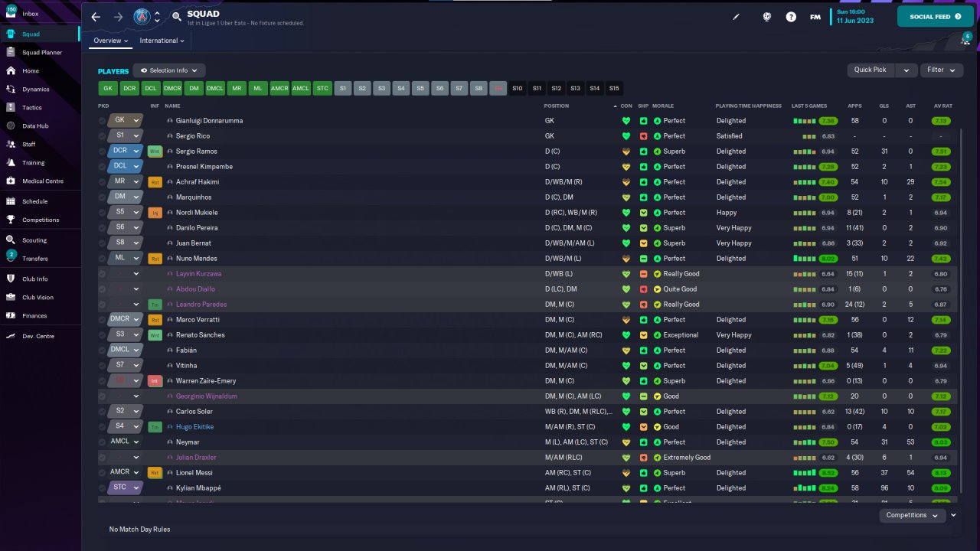
Task: Open the S2 position dropdown for Carlos Soler
Action: [126, 412]
